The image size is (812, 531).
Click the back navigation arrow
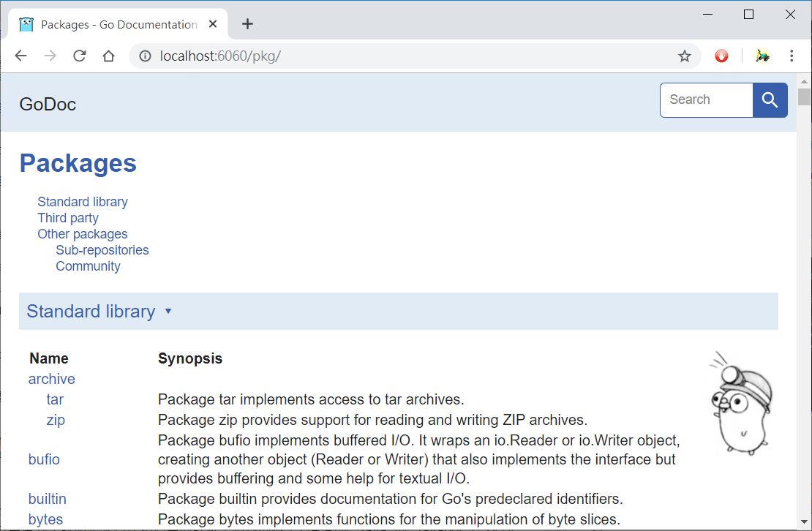pyautogui.click(x=20, y=56)
